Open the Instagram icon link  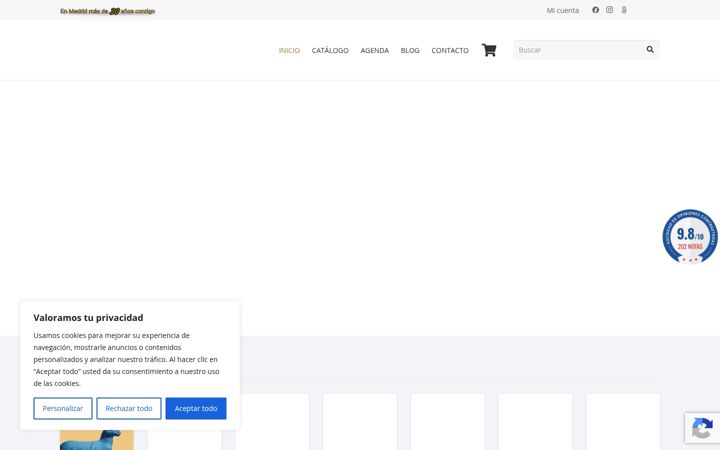pyautogui.click(x=609, y=10)
